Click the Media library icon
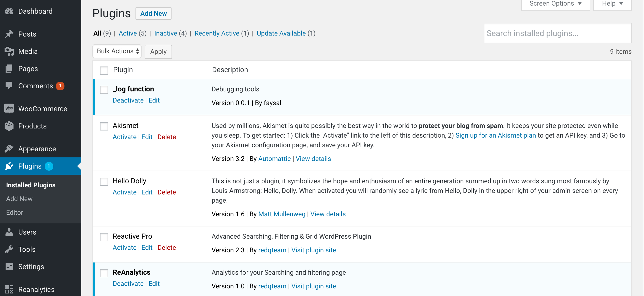Image resolution: width=644 pixels, height=296 pixels. pyautogui.click(x=9, y=51)
